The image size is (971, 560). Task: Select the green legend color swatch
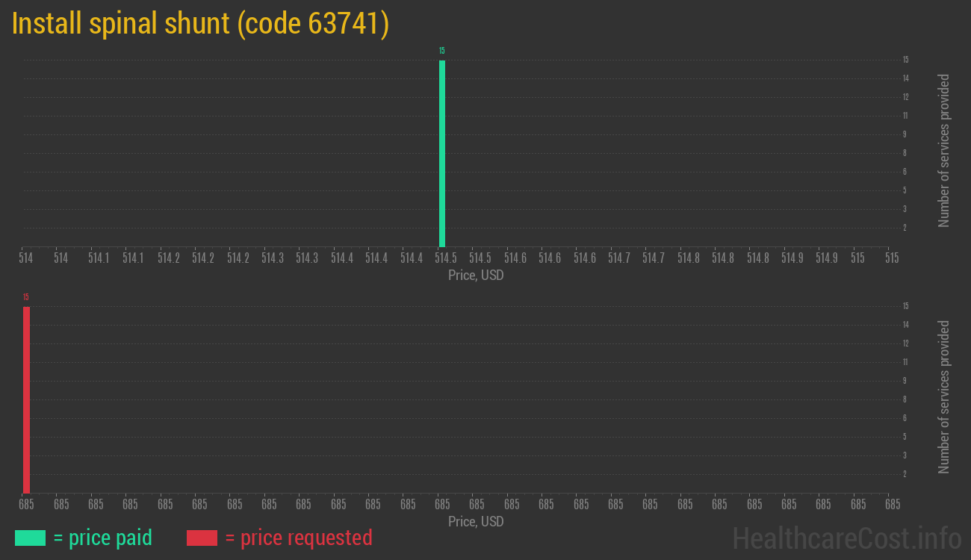pos(30,538)
